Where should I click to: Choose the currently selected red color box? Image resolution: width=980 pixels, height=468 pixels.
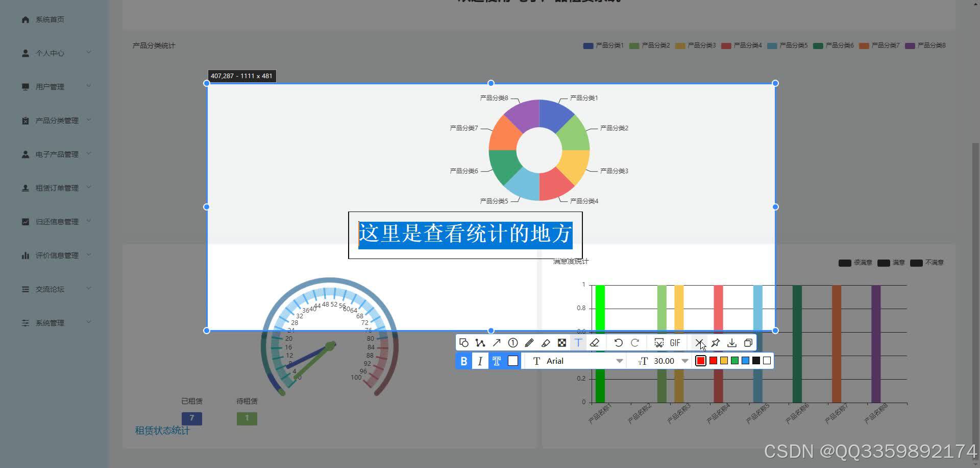(x=701, y=361)
